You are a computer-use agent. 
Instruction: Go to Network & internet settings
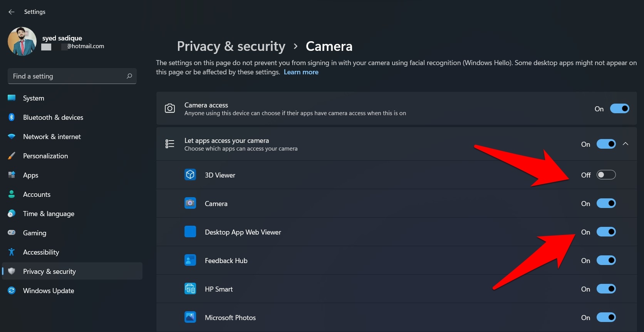(x=52, y=136)
